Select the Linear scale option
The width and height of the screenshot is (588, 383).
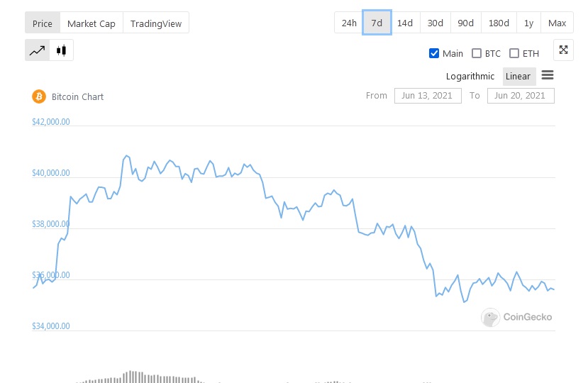click(x=518, y=76)
